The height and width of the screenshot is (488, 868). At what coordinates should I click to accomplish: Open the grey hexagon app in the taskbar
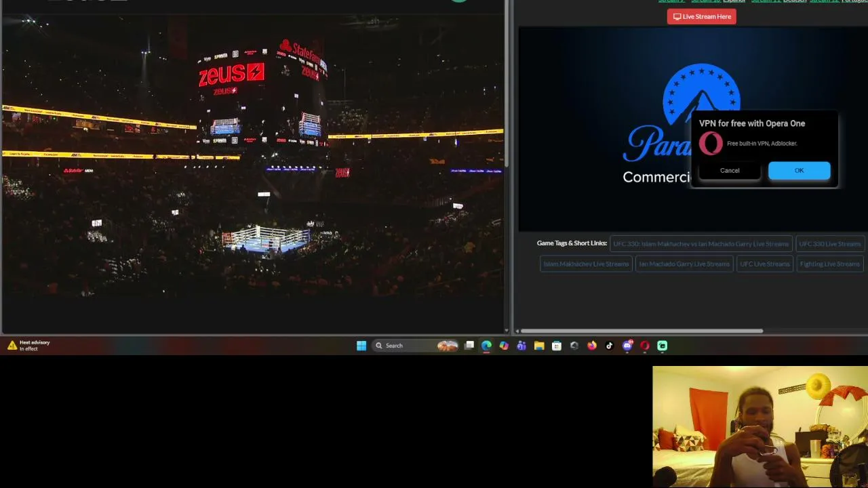tap(574, 346)
